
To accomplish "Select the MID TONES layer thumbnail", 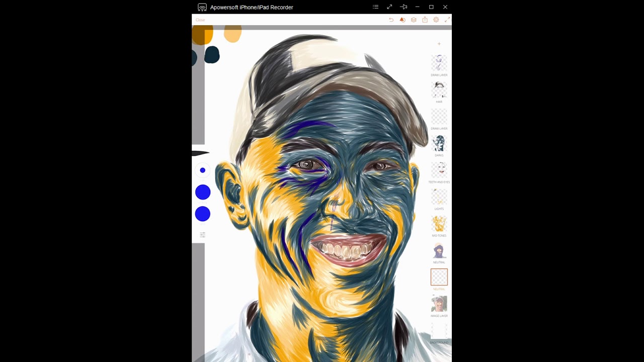I will 439,223.
